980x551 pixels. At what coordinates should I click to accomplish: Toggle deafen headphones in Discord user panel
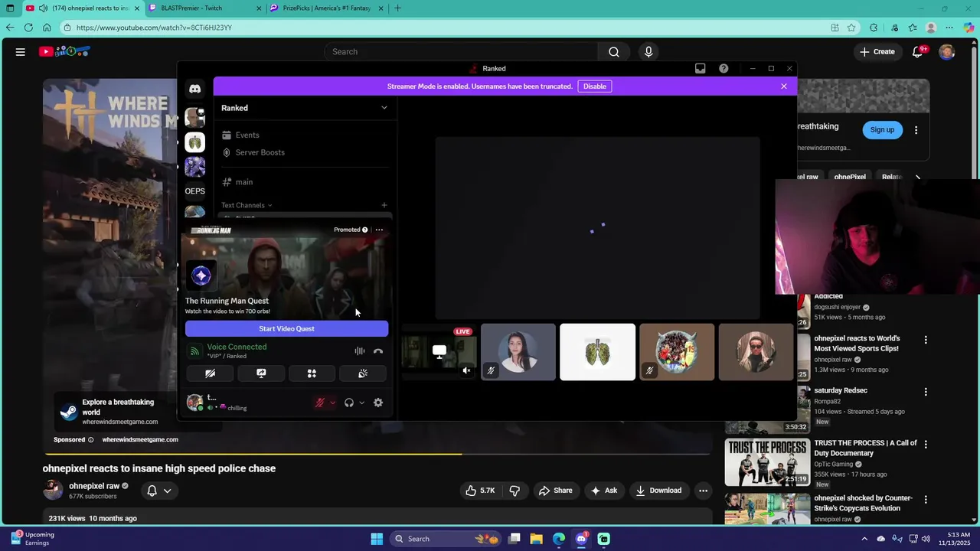coord(349,403)
